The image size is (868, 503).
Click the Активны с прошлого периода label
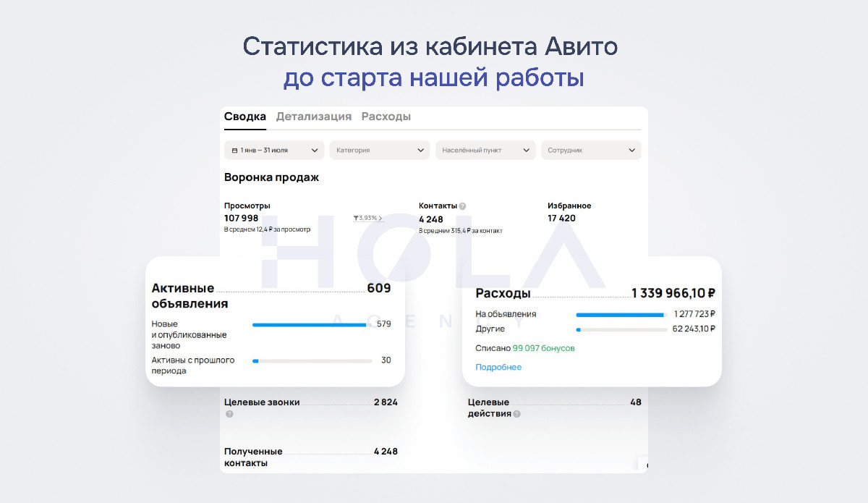tap(193, 365)
